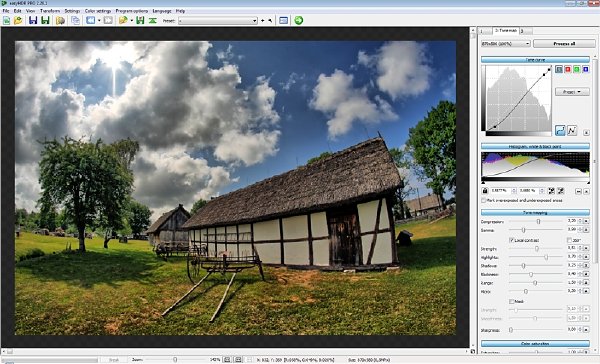600x364 pixels.
Task: Open the preview size dropdown beside Process all
Action: 505,44
